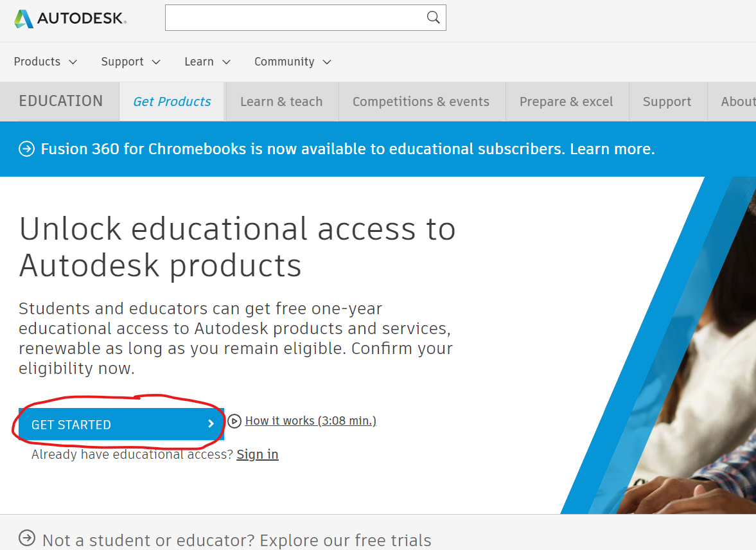
Task: Select the Competitions & events tab
Action: click(x=421, y=102)
